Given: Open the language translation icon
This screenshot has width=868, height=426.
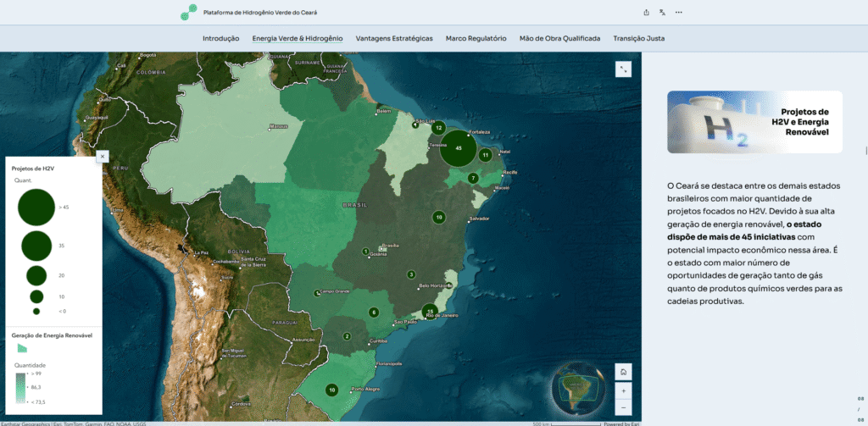Looking at the screenshot, I should click(662, 13).
